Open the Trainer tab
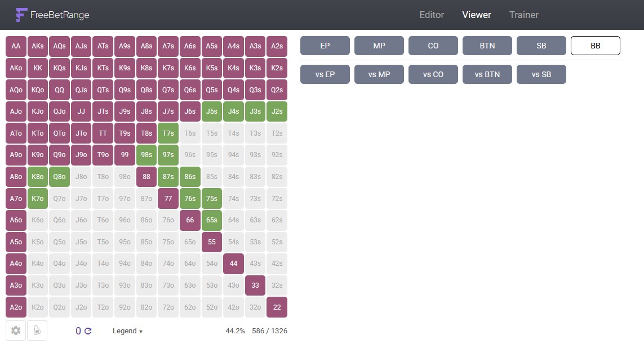The height and width of the screenshot is (344, 644). point(523,15)
